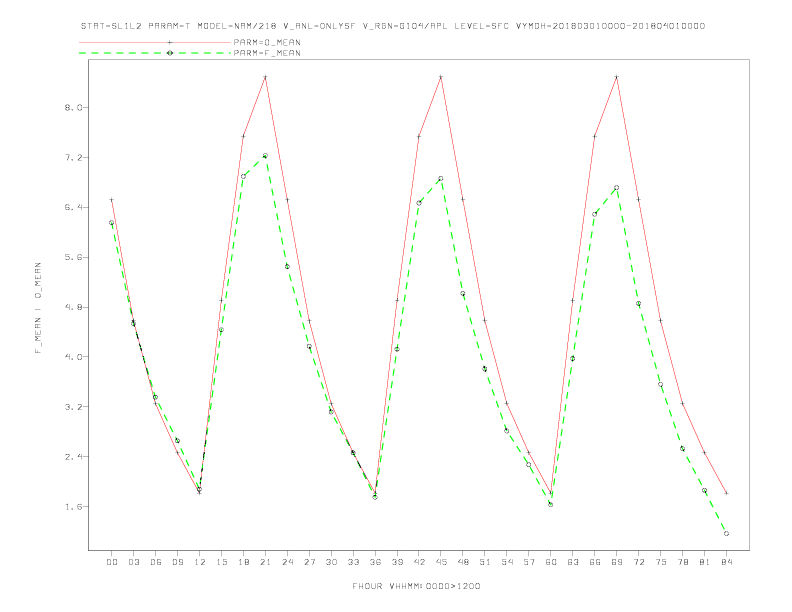Select the O_MEAN plus point at hour 84
Image resolution: width=792 pixels, height=612 pixels.
point(726,493)
